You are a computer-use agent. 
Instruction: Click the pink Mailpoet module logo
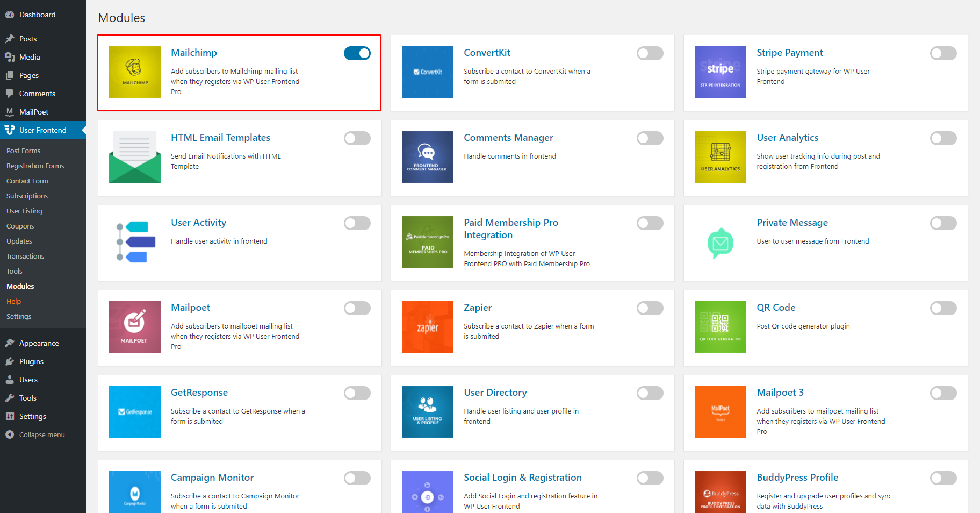pyautogui.click(x=135, y=327)
